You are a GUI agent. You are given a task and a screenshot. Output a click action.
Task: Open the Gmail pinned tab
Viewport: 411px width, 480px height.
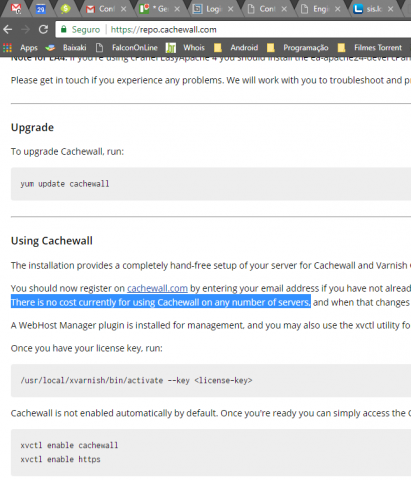click(16, 8)
